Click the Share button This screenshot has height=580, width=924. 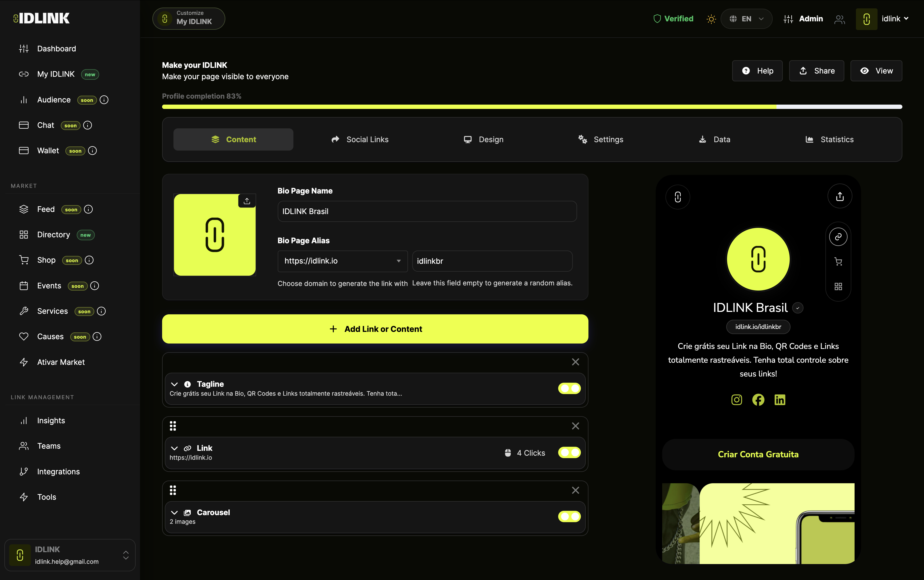point(816,71)
